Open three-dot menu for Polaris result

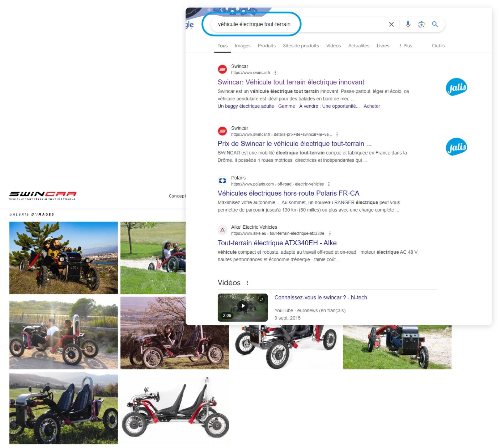coord(329,184)
